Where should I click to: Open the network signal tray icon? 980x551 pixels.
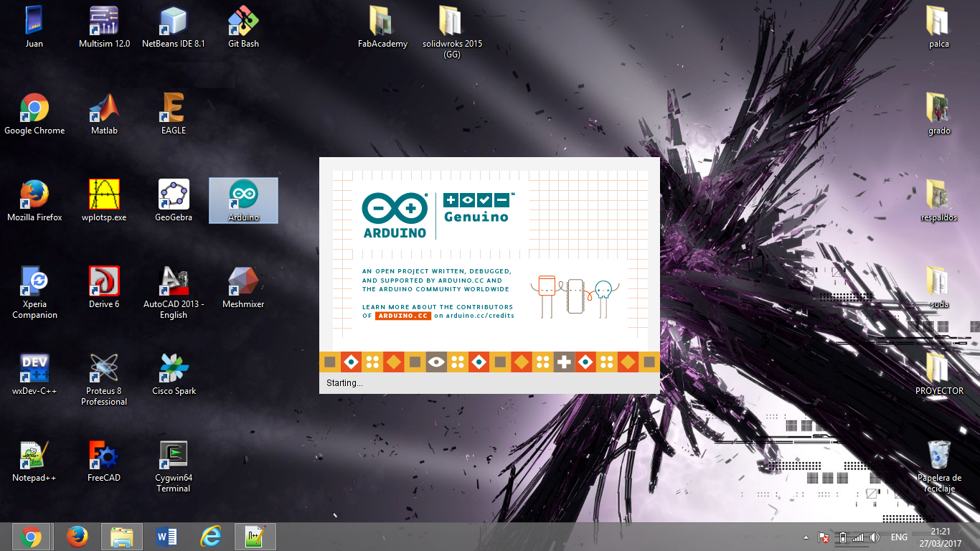pyautogui.click(x=858, y=537)
